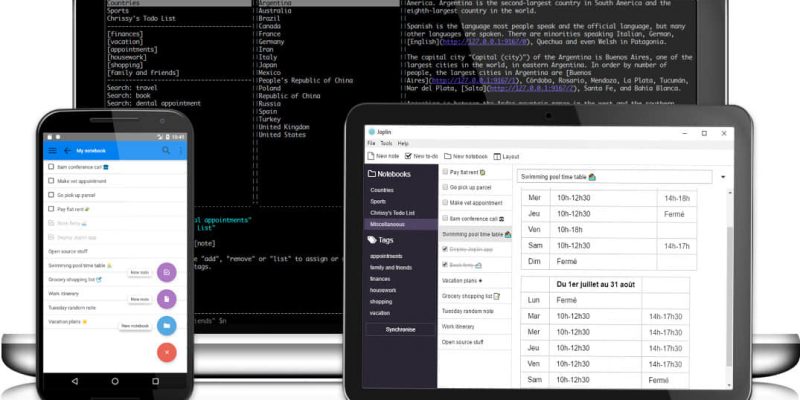Click the scroll-down arrow in note viewer
Image resolution: width=800 pixels, height=400 pixels.
pos(730,386)
